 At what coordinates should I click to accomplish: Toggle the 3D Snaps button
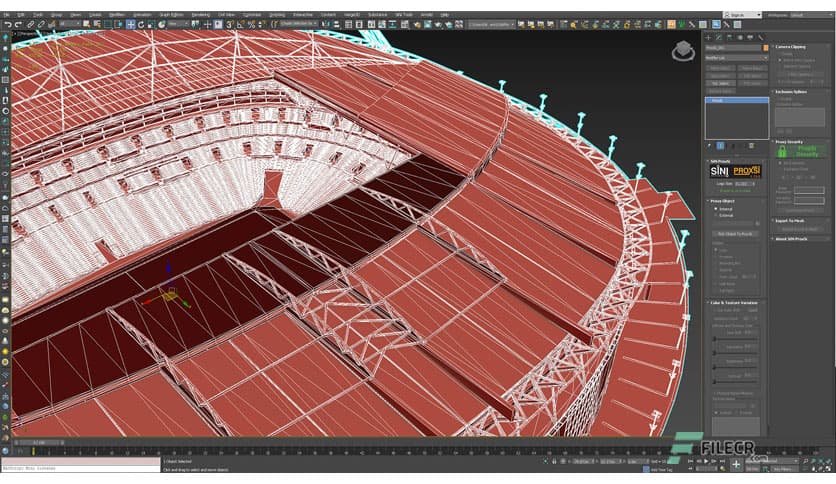tap(229, 25)
